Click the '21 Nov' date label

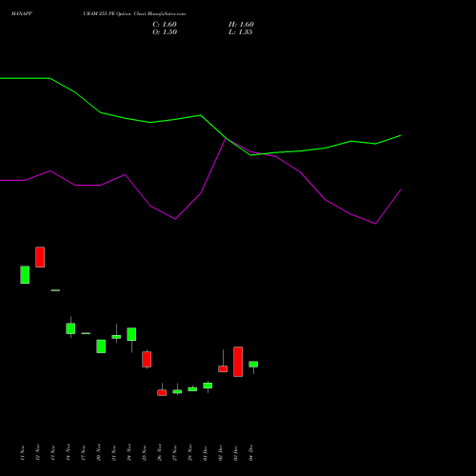[x=113, y=452]
